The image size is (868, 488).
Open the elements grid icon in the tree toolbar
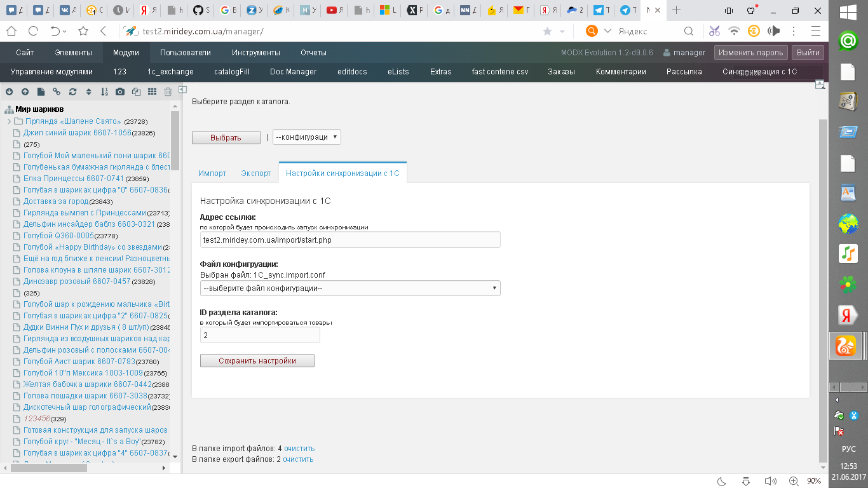[152, 92]
